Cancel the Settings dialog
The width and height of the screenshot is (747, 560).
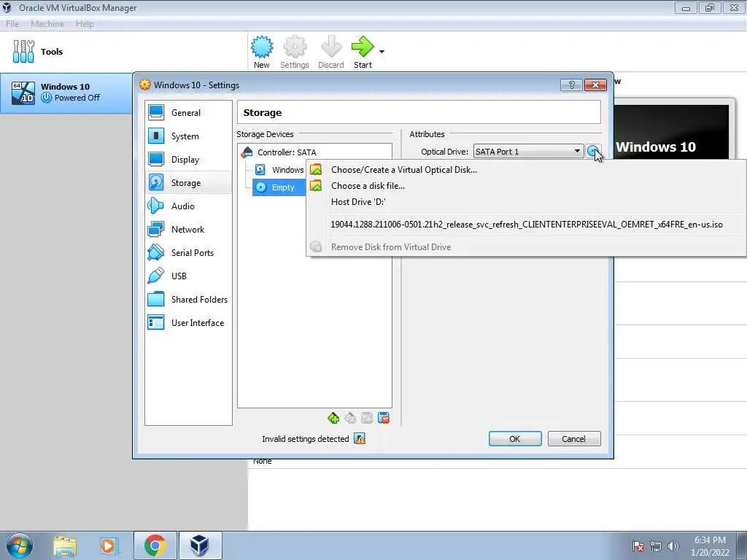point(574,438)
